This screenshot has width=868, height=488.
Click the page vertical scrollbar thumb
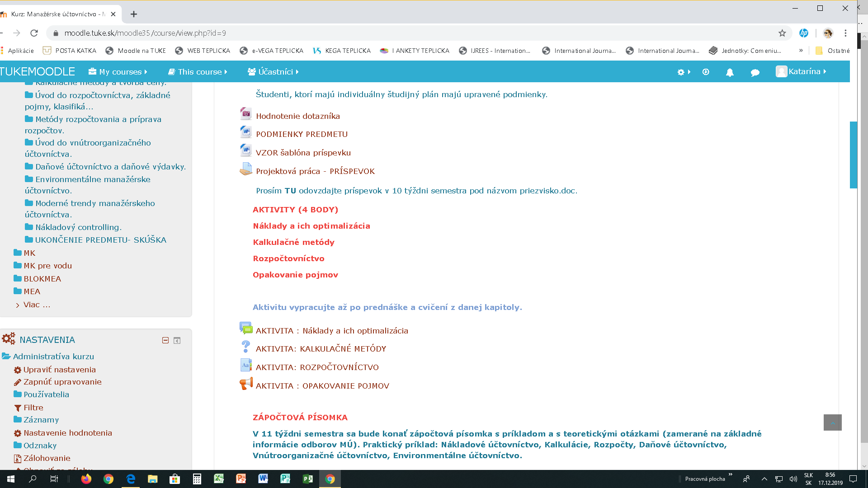[x=854, y=155]
